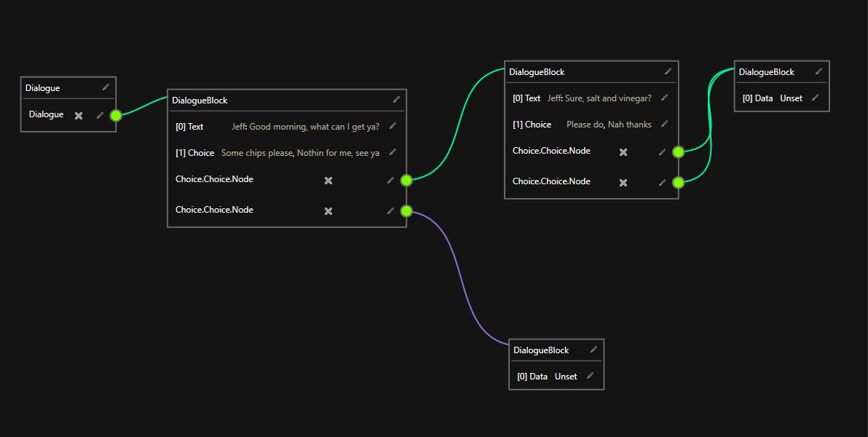The image size is (868, 437).
Task: Select the 'Jeff: Good morning' text field
Action: click(x=305, y=127)
